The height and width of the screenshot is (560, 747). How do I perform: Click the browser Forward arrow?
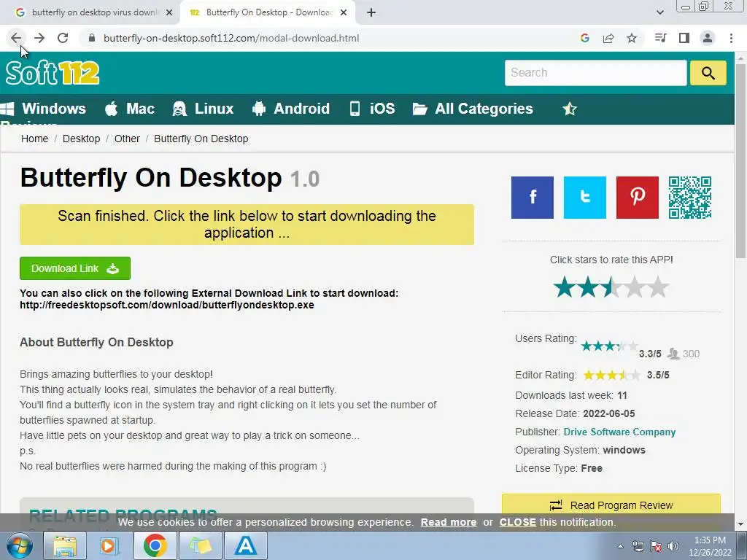coord(39,38)
